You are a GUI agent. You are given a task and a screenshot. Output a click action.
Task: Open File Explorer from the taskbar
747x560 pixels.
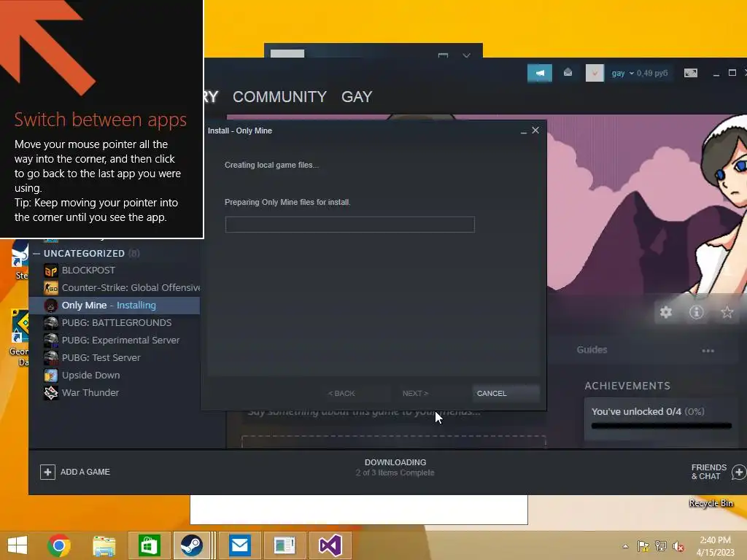click(104, 545)
